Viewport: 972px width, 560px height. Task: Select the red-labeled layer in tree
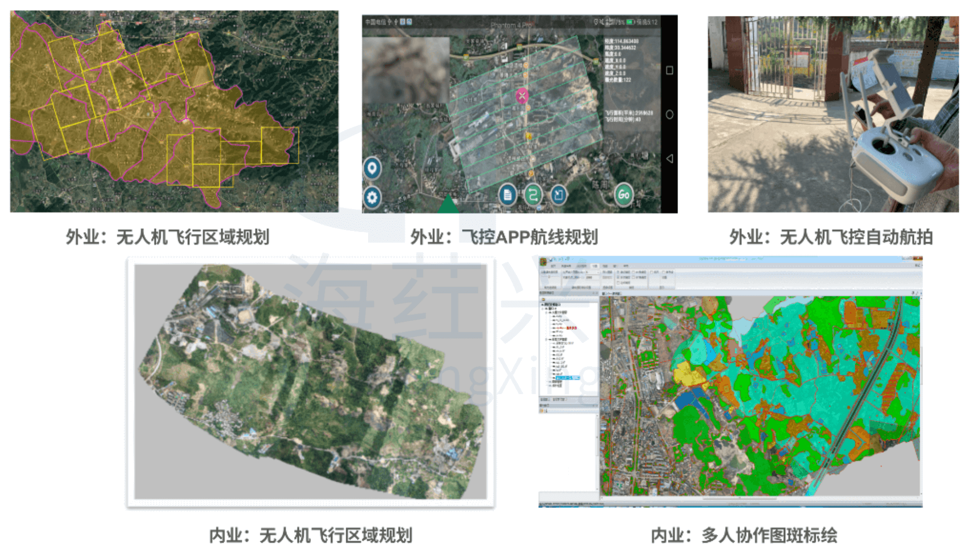[x=565, y=327]
